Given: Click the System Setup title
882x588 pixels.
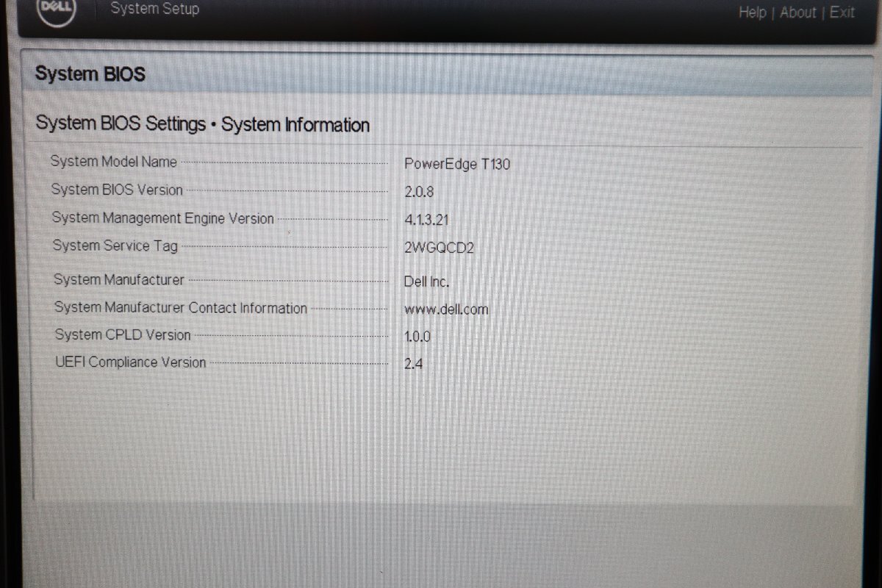Looking at the screenshot, I should tap(154, 10).
